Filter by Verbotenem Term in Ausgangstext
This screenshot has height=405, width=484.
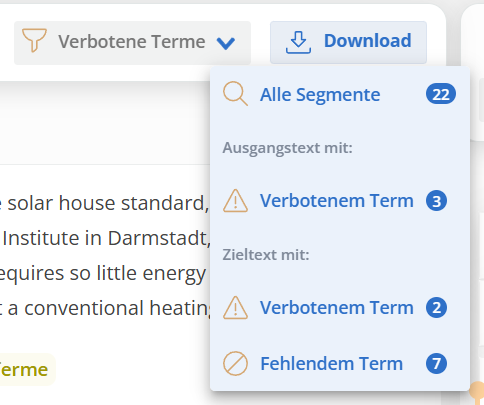340,201
